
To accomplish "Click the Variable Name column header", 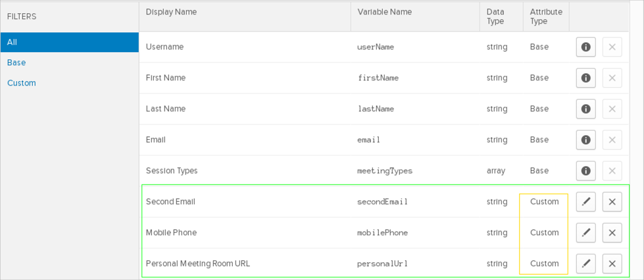I will tap(384, 12).
